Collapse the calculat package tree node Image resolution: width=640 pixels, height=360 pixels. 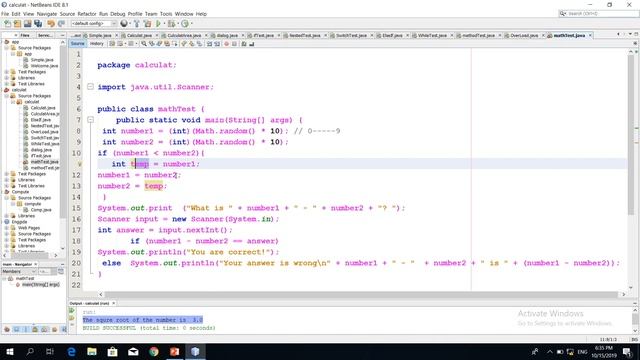click(x=13, y=102)
